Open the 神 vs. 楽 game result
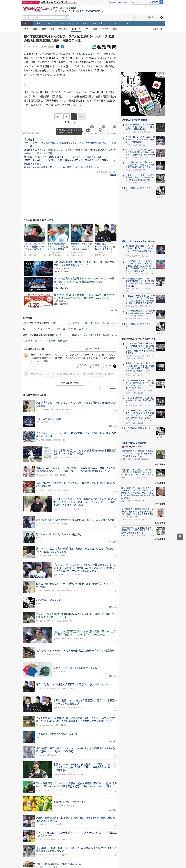Image resolution: width=186 pixels, height=868 pixels. click(x=72, y=329)
